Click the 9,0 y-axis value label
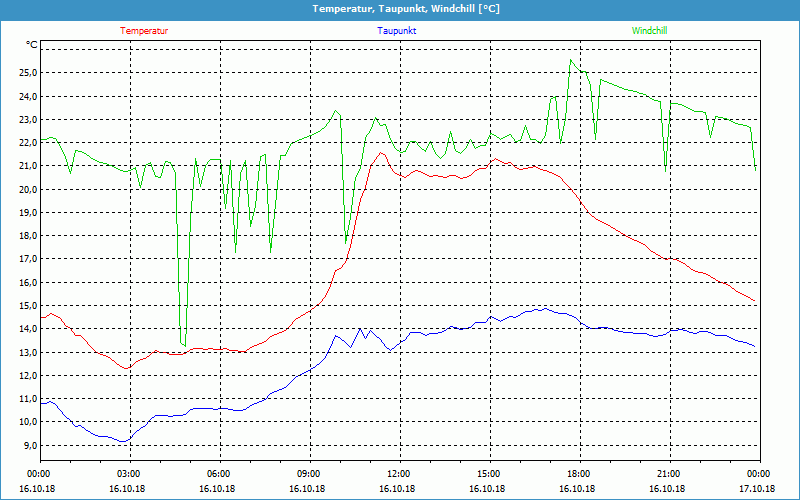800x500 pixels. (27, 446)
